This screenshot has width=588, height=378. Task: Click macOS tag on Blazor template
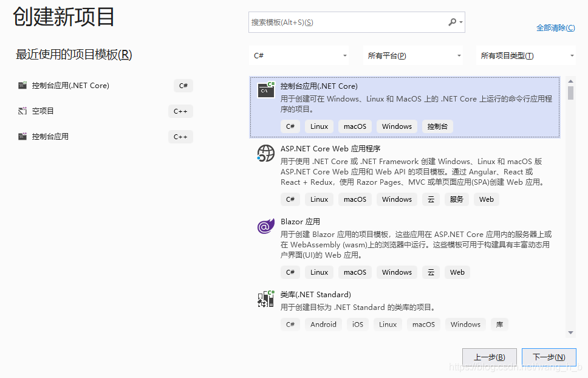pos(355,272)
